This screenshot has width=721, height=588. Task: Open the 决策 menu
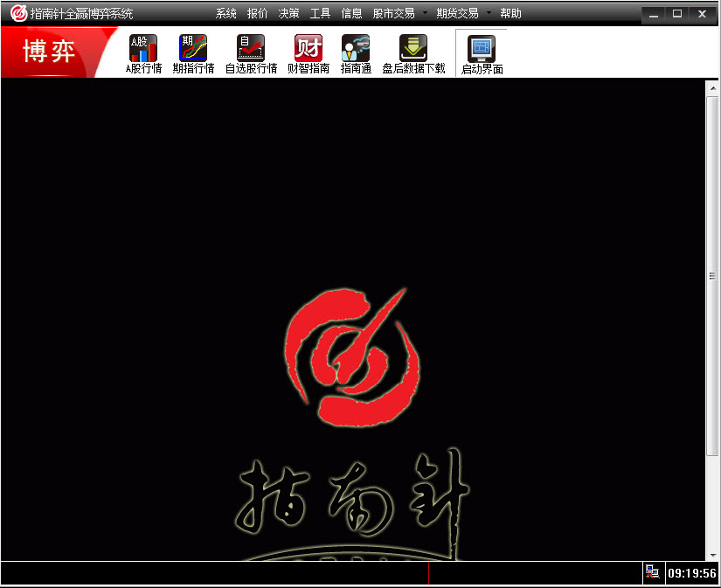click(288, 13)
